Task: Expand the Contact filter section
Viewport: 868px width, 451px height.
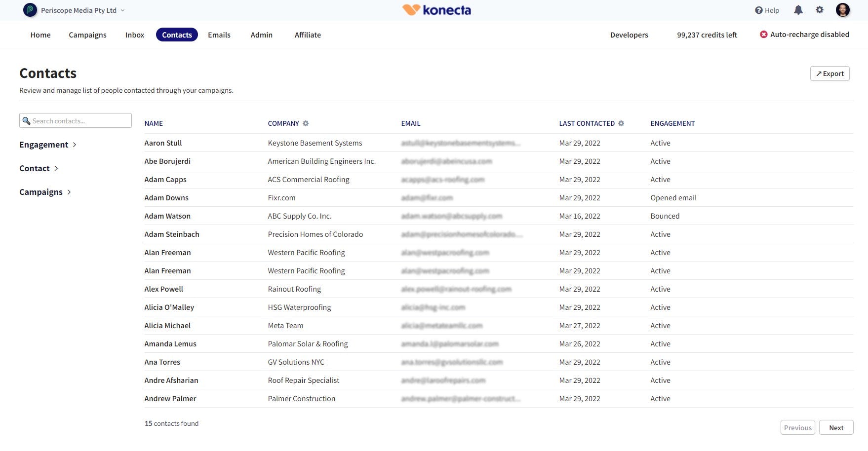Action: click(x=39, y=168)
